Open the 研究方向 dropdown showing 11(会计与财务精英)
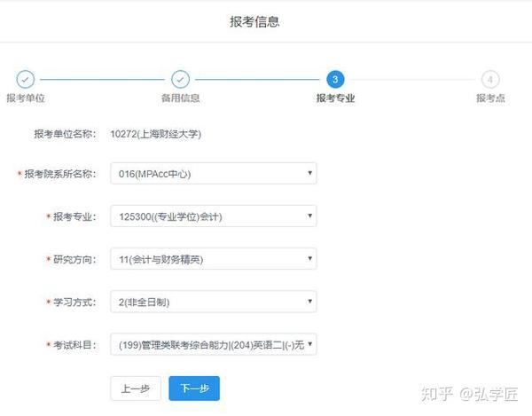The height and width of the screenshot is (416, 532). [214, 259]
